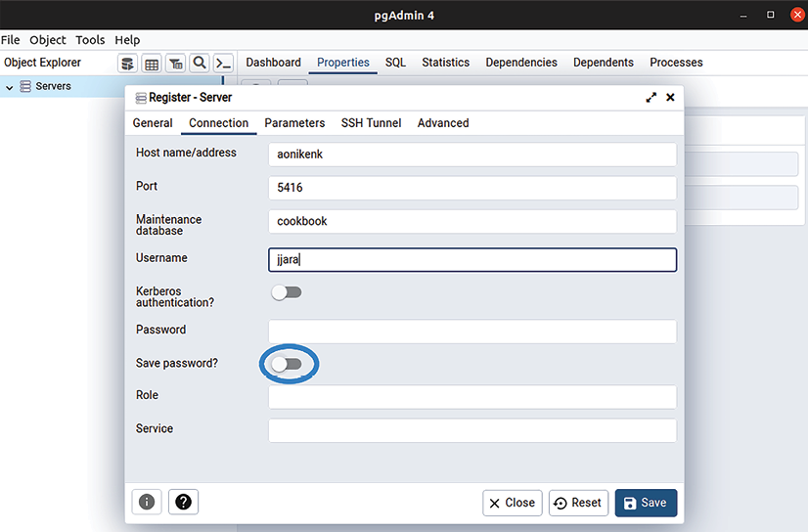Click the Maintenance database field
This screenshot has height=532, width=808.
472,221
